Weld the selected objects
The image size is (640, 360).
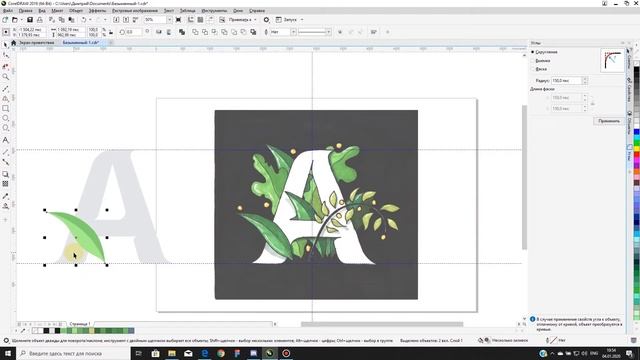195,32
